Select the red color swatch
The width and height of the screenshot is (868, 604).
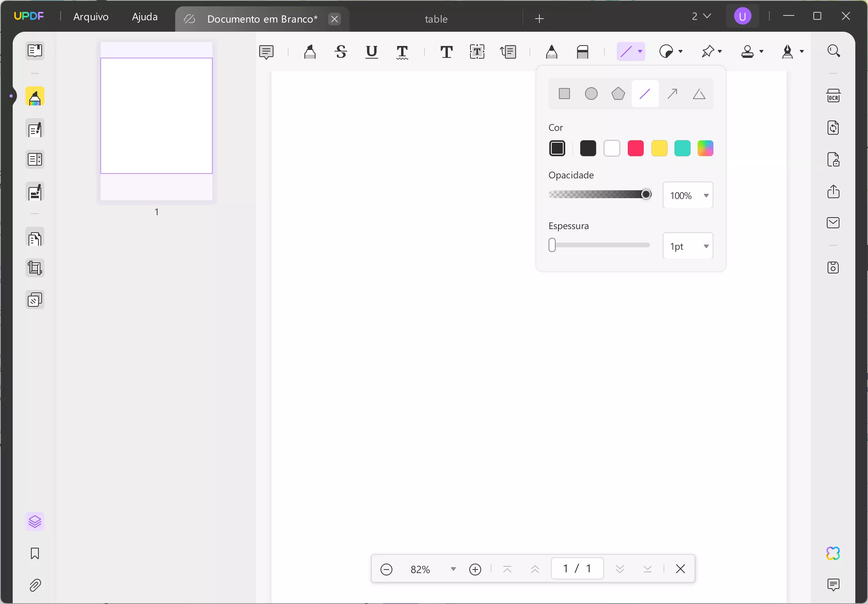click(635, 148)
